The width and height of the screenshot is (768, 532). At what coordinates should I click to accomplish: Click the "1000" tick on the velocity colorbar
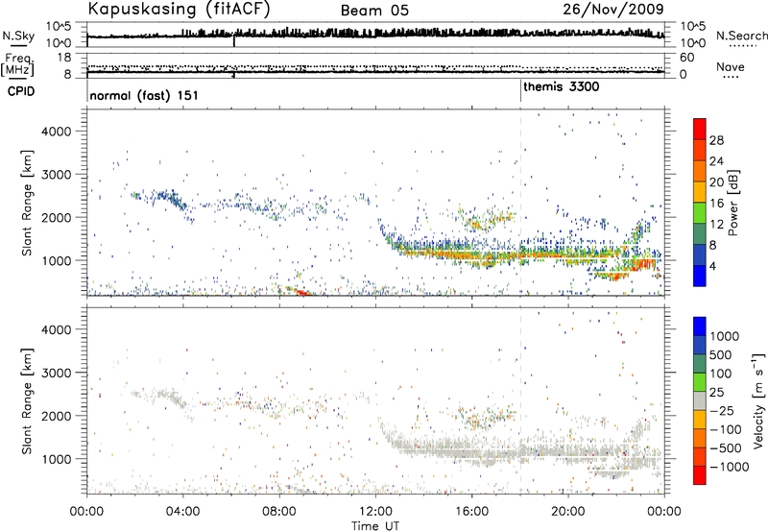725,336
